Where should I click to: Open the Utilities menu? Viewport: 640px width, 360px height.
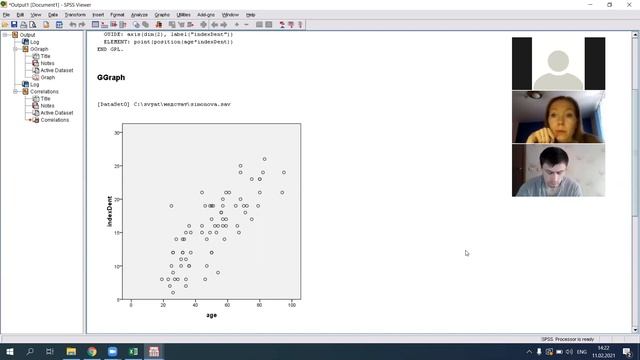click(183, 15)
